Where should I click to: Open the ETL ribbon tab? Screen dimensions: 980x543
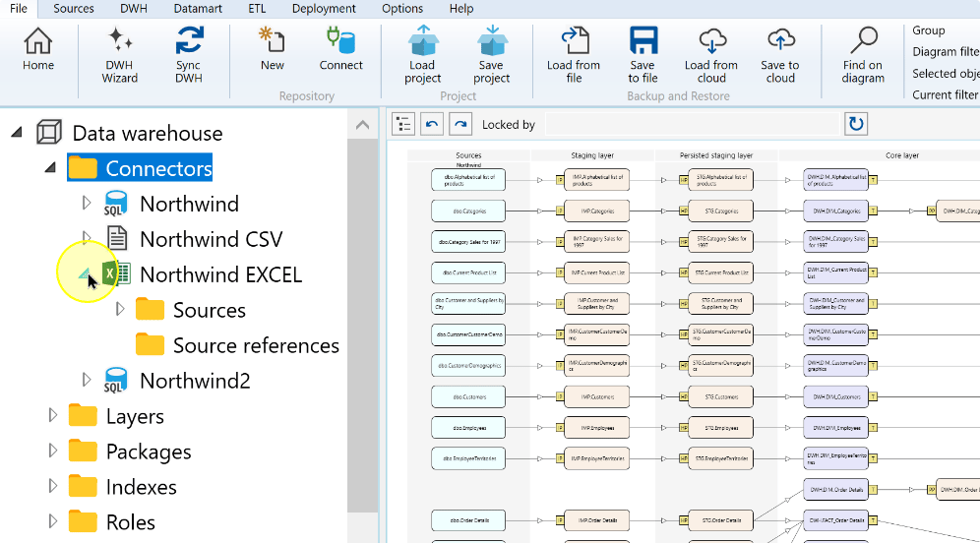[x=257, y=9]
